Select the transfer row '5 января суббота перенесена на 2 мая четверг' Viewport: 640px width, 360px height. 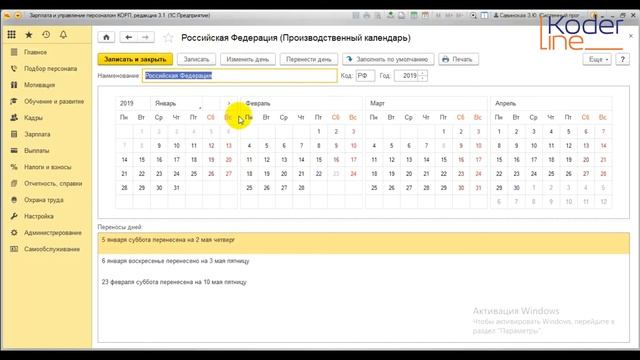pyautogui.click(x=363, y=243)
